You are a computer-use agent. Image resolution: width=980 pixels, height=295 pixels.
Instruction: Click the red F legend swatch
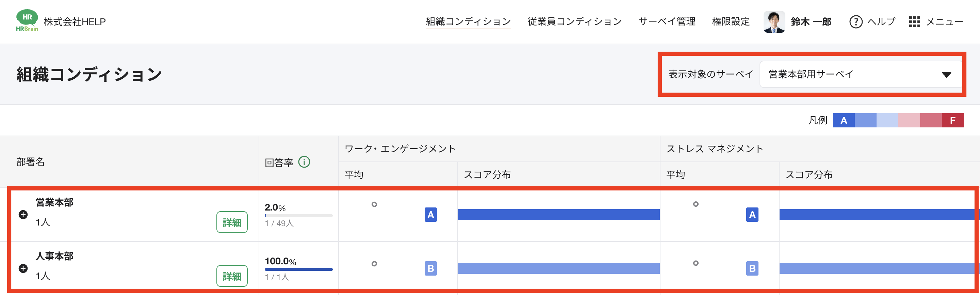[952, 120]
